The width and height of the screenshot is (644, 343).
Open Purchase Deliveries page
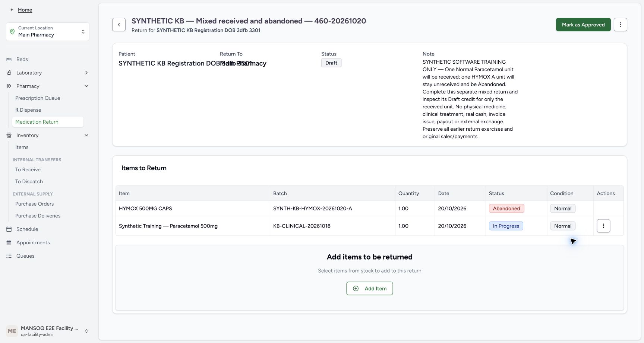[38, 216]
